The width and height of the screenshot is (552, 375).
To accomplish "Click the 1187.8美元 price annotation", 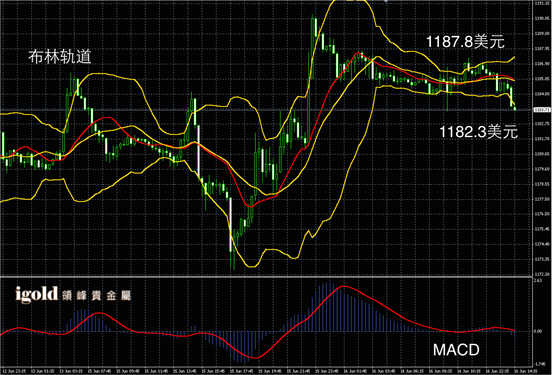I will point(465,42).
